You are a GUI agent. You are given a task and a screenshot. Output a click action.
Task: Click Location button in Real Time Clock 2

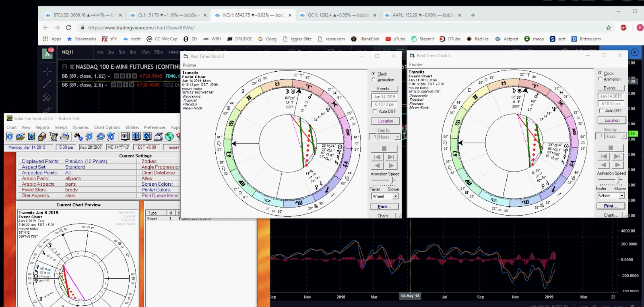(385, 121)
